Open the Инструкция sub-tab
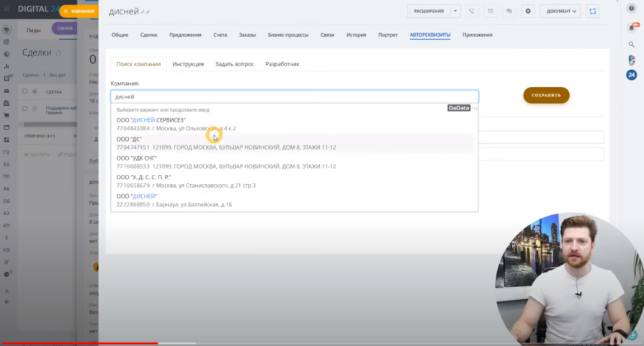644x346 pixels. coord(188,64)
